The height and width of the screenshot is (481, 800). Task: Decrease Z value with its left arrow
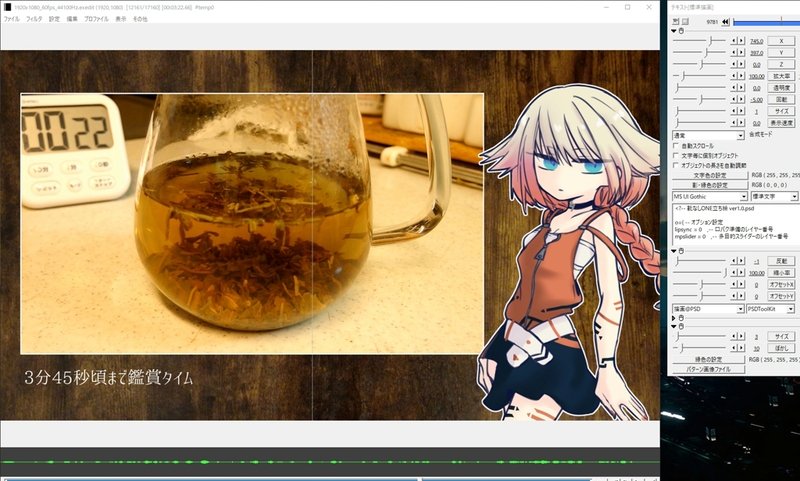pyautogui.click(x=734, y=64)
